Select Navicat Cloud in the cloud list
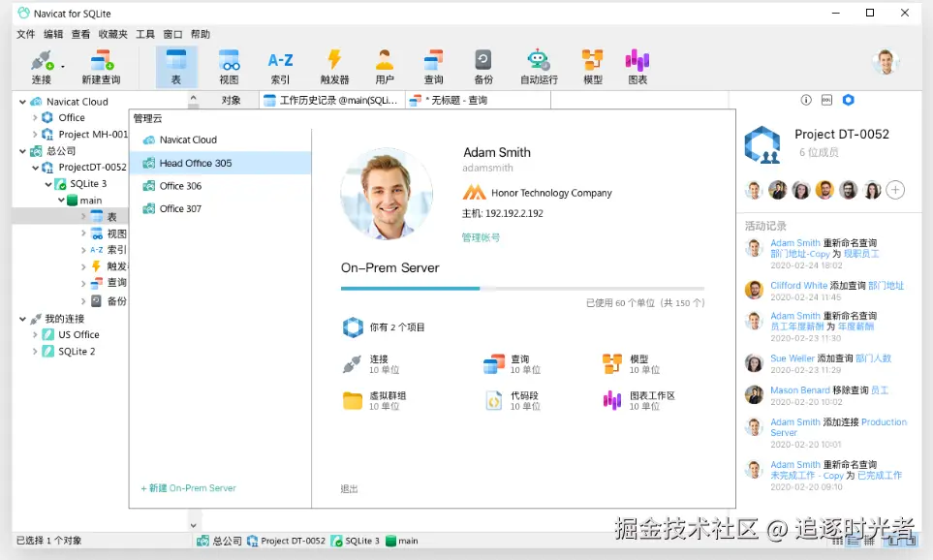 click(220, 140)
